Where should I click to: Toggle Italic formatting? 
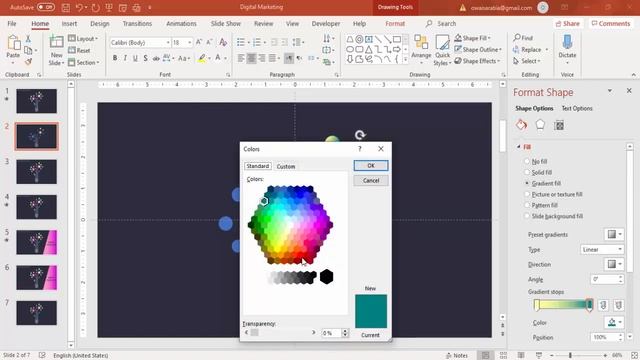[x=125, y=58]
